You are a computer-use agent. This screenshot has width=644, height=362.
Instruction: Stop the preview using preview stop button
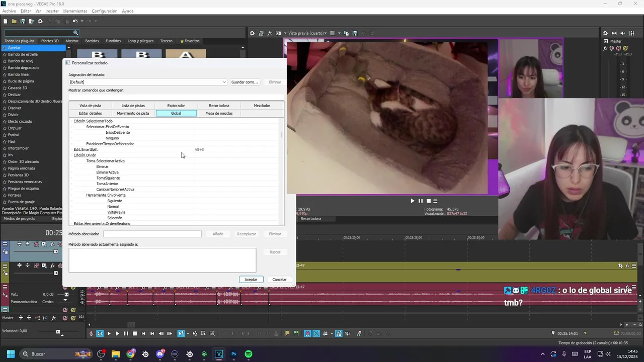point(429,201)
